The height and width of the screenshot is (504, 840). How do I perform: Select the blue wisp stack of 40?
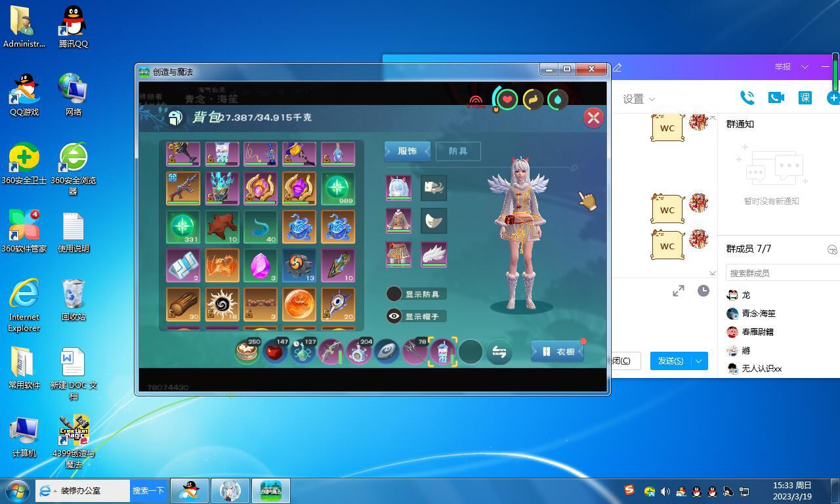pyautogui.click(x=261, y=227)
